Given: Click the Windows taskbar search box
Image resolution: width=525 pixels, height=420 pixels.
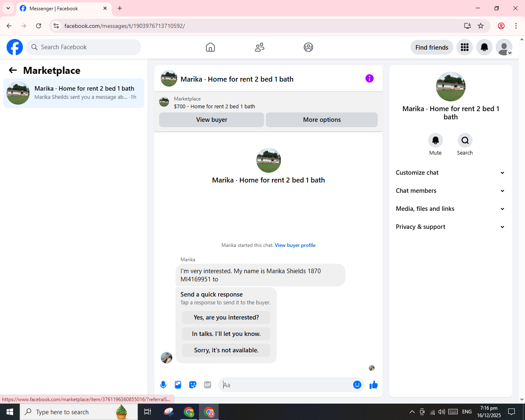Looking at the screenshot, I should 79,412.
